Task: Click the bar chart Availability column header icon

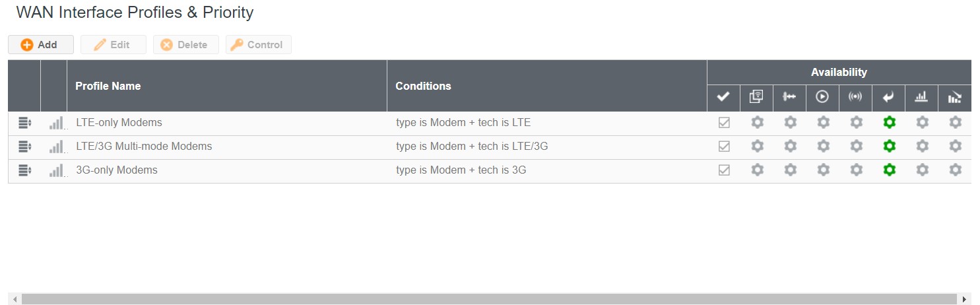Action: point(921,97)
